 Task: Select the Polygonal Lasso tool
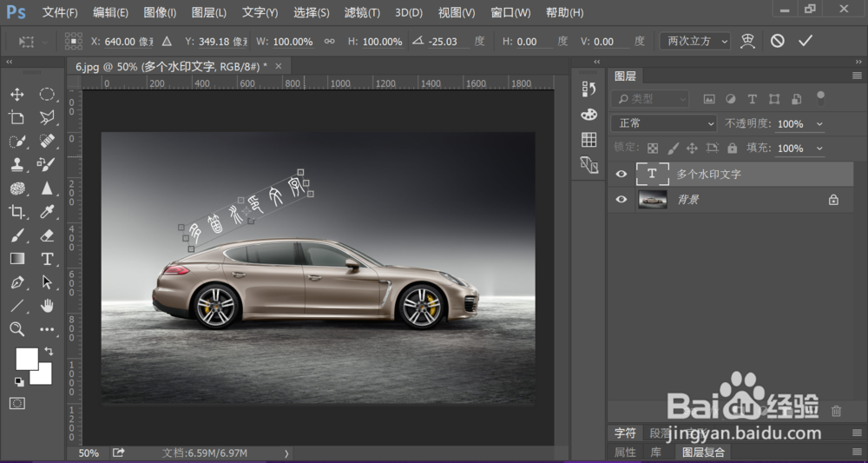pyautogui.click(x=47, y=117)
